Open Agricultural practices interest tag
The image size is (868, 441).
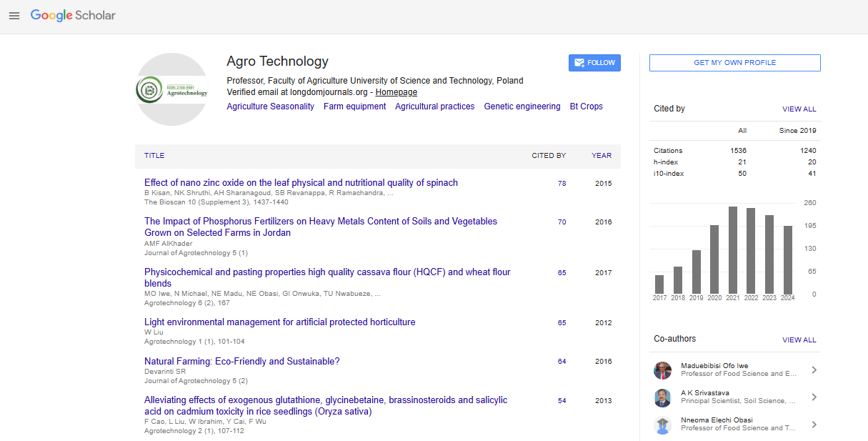click(435, 106)
